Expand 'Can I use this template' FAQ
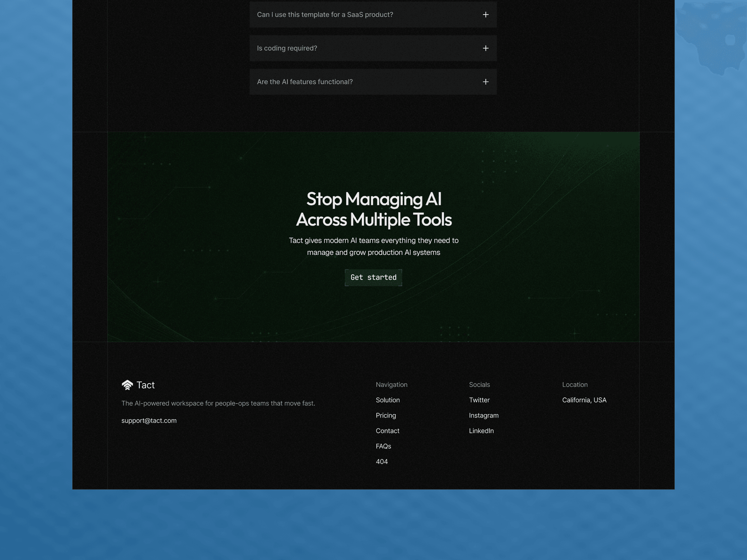Screen dimensions: 747x560 click(373, 15)
